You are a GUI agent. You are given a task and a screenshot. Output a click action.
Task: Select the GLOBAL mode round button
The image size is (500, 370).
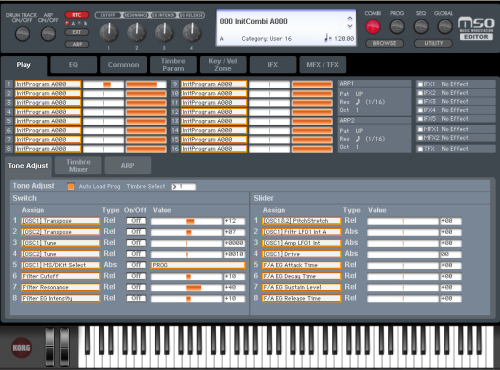445,27
